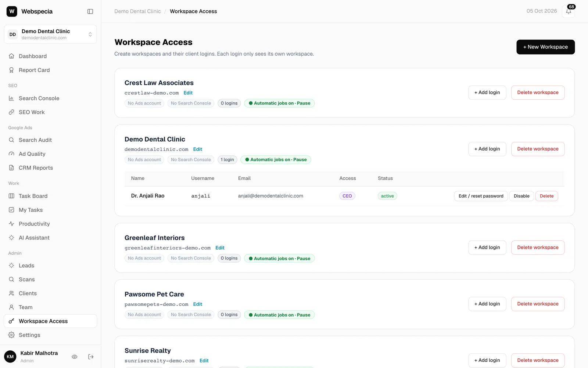Click the SEO Work link icon
Viewport: 588px width, 368px height.
click(x=11, y=112)
